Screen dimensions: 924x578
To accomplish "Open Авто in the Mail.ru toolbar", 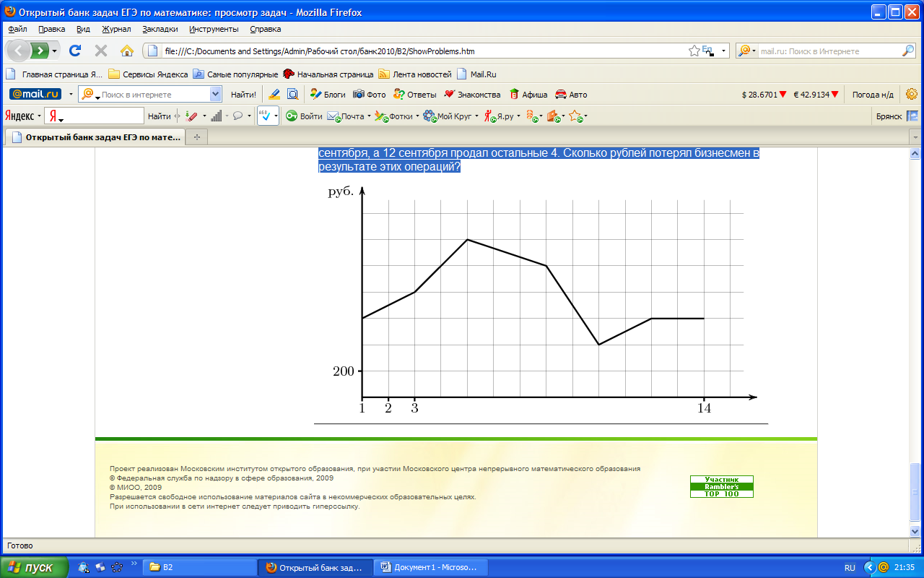I will [x=571, y=94].
